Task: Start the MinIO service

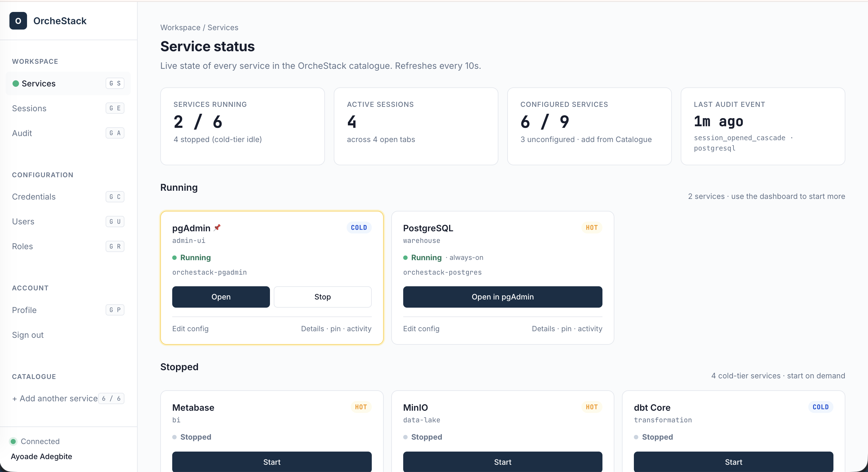Action: pyautogui.click(x=503, y=462)
